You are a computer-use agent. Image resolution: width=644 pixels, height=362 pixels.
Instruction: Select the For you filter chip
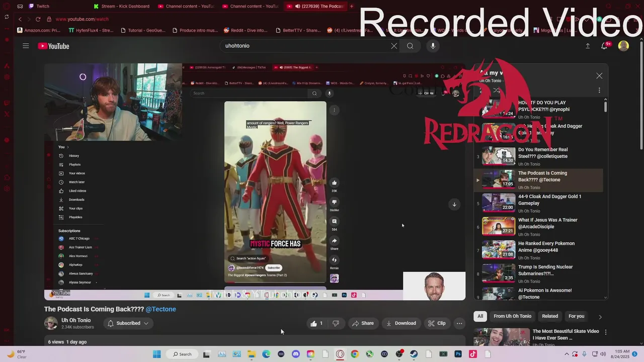click(576, 316)
